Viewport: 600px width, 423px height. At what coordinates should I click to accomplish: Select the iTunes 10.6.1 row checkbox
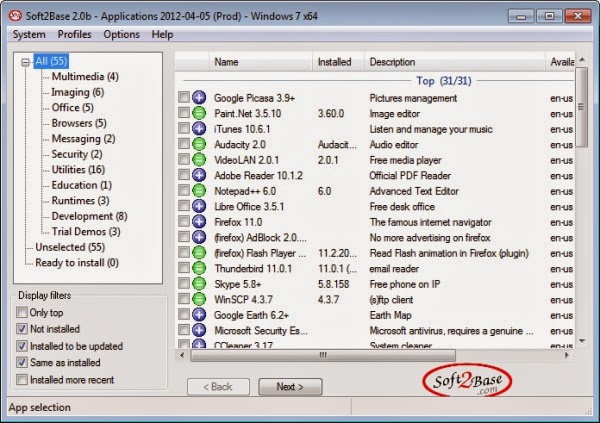click(x=184, y=128)
